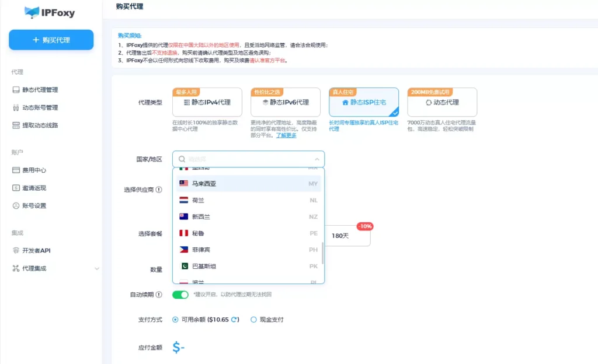Collapse the 国家/地区 dropdown arrow
Viewport: 598px width, 364px height.
click(x=317, y=159)
